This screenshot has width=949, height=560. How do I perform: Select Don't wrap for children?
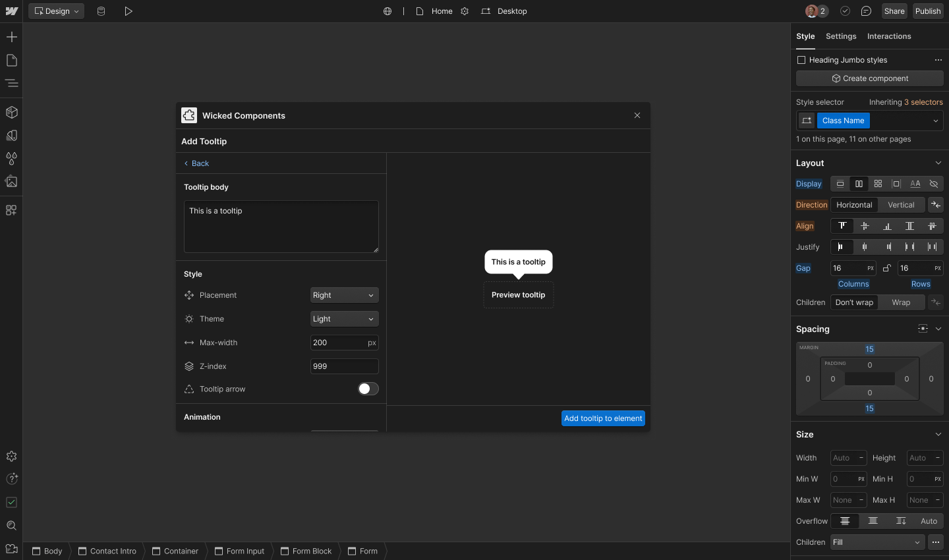[854, 302]
